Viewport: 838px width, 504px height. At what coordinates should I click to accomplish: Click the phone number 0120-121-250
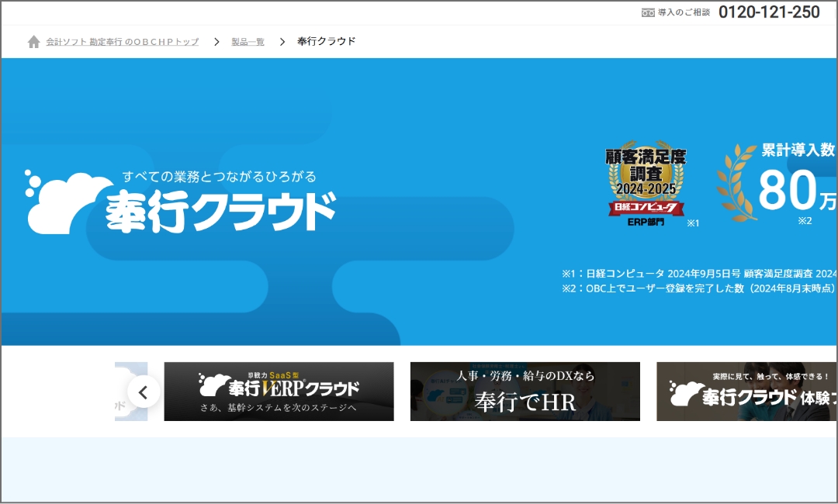click(769, 12)
